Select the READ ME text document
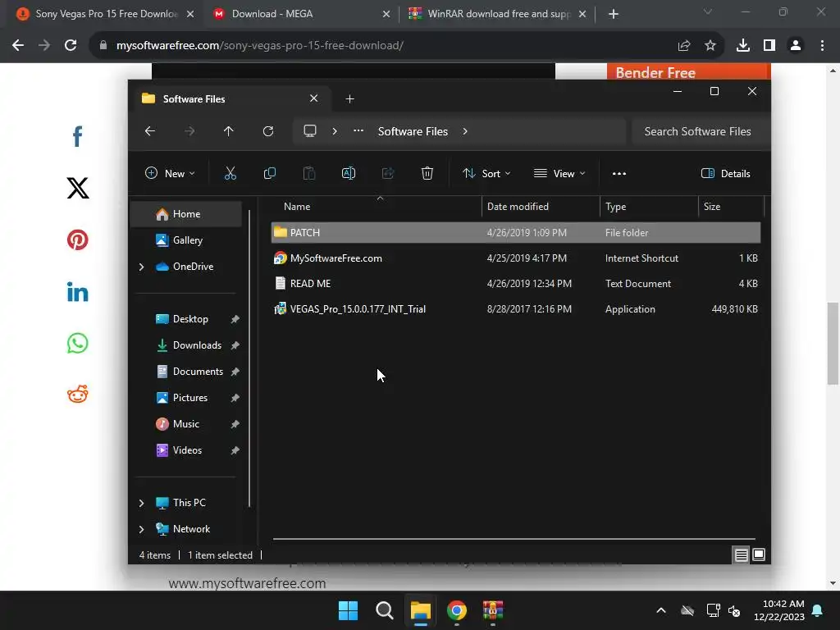 click(x=515, y=283)
